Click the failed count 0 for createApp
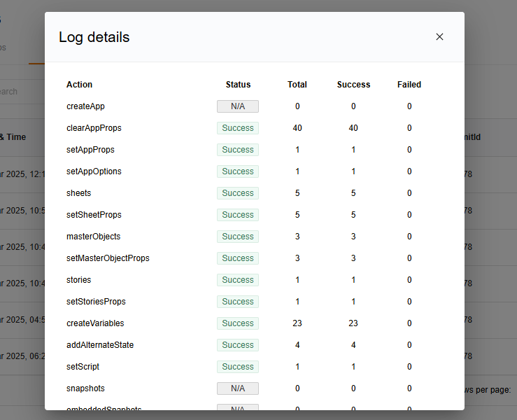The width and height of the screenshot is (517, 420). coord(409,106)
